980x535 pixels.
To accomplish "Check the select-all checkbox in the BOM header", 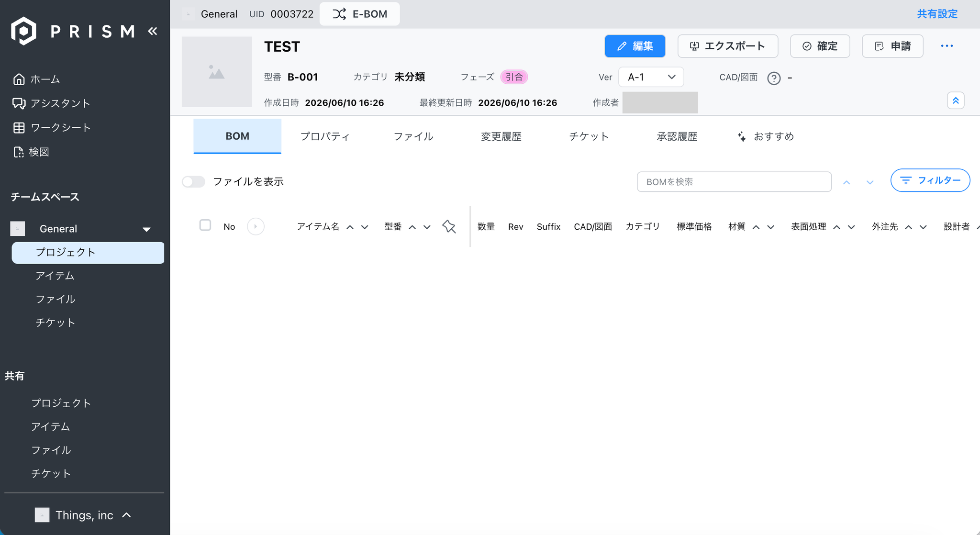I will [x=205, y=225].
